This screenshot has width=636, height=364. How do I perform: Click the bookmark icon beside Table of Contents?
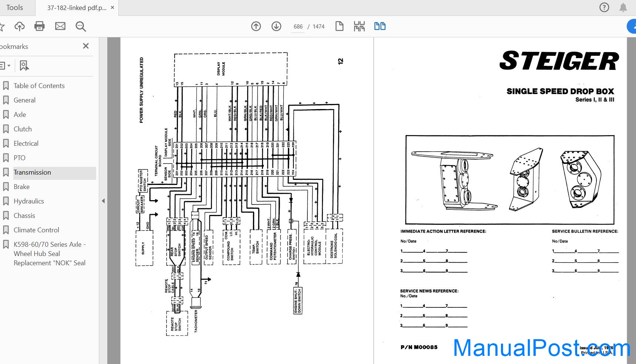pos(6,86)
